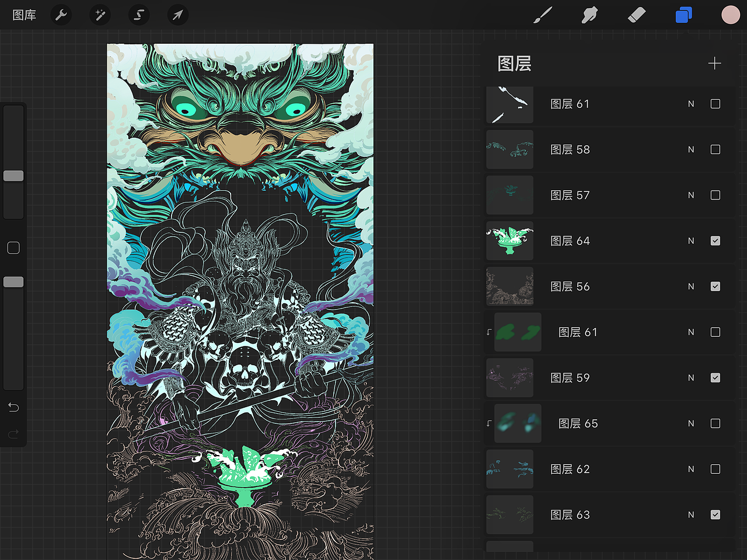Uncheck 图层 63 visibility checkbox

tap(715, 514)
